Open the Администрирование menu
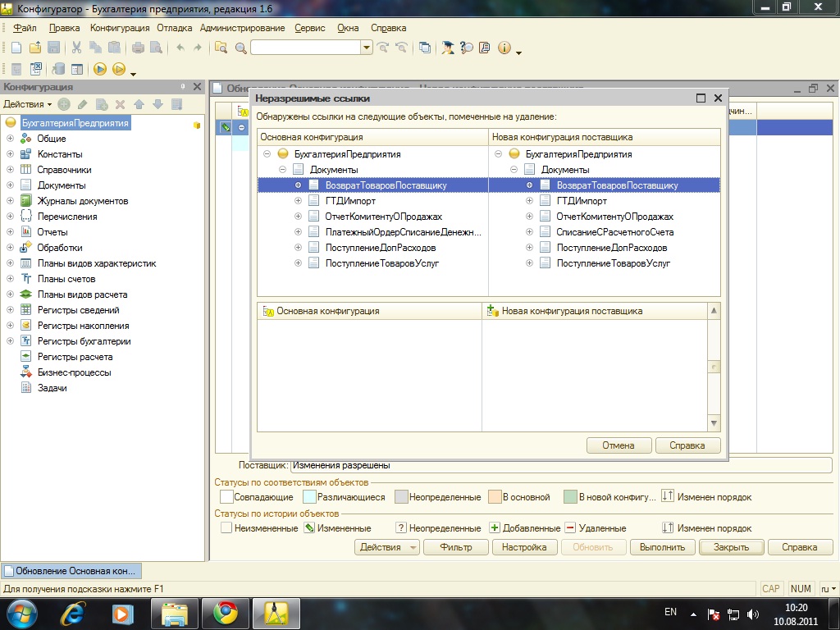Screen dimensions: 840x630 242,28
